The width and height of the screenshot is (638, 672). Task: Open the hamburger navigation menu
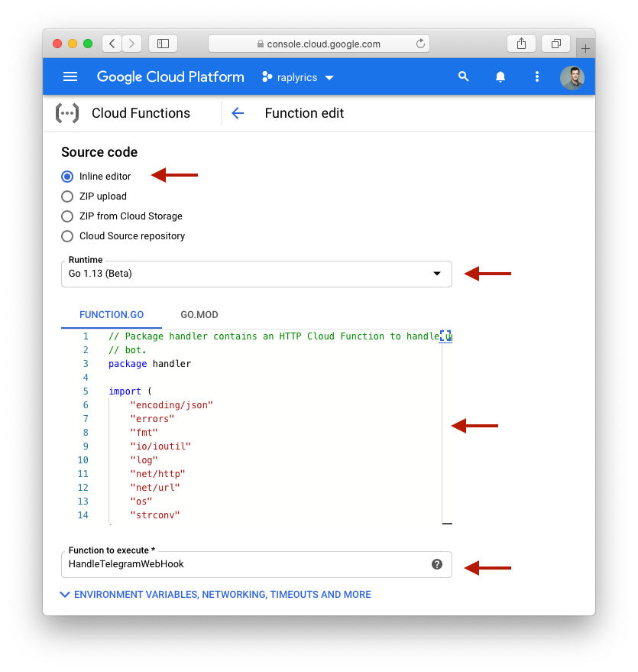tap(70, 76)
